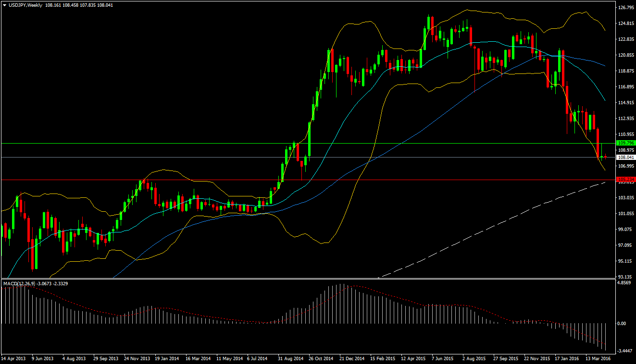
Task: Click the 4.8569 MACD scale value
Action: coord(624,283)
